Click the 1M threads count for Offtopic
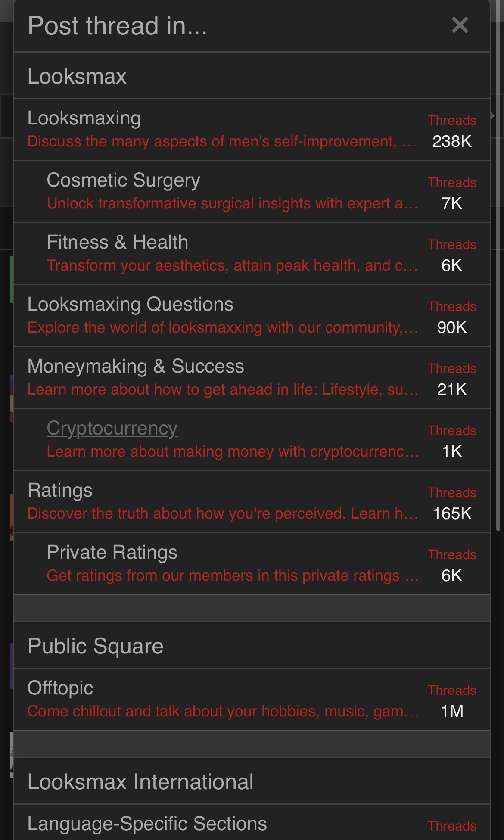 pyautogui.click(x=452, y=711)
